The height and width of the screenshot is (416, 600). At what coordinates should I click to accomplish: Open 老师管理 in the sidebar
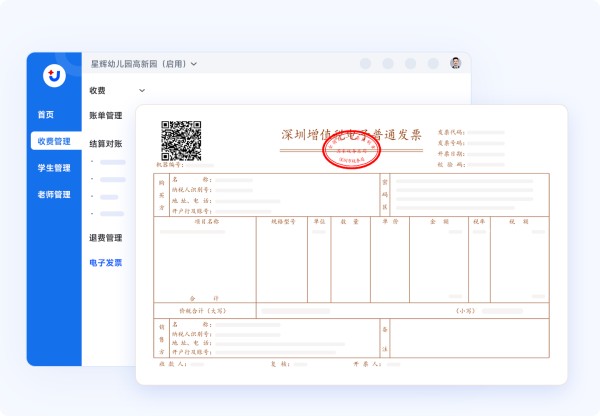tap(54, 194)
